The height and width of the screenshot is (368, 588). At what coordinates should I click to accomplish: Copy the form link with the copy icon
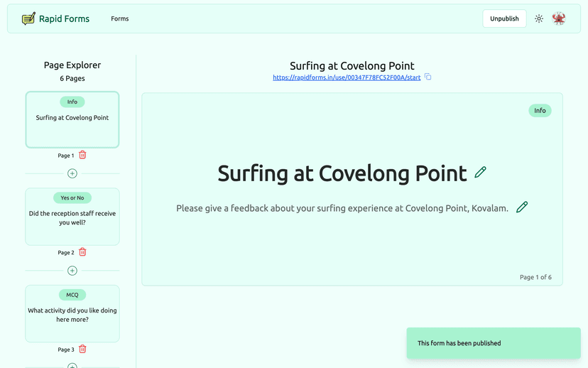point(428,77)
